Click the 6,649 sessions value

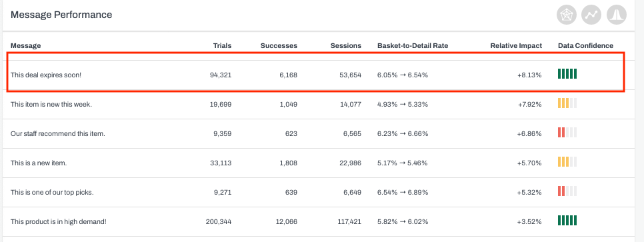353,192
